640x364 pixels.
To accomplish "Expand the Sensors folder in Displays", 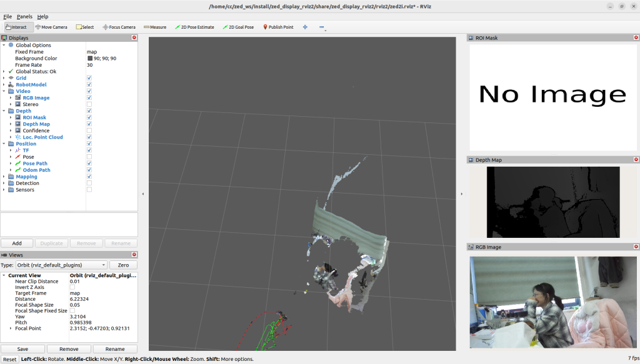I will tap(4, 190).
